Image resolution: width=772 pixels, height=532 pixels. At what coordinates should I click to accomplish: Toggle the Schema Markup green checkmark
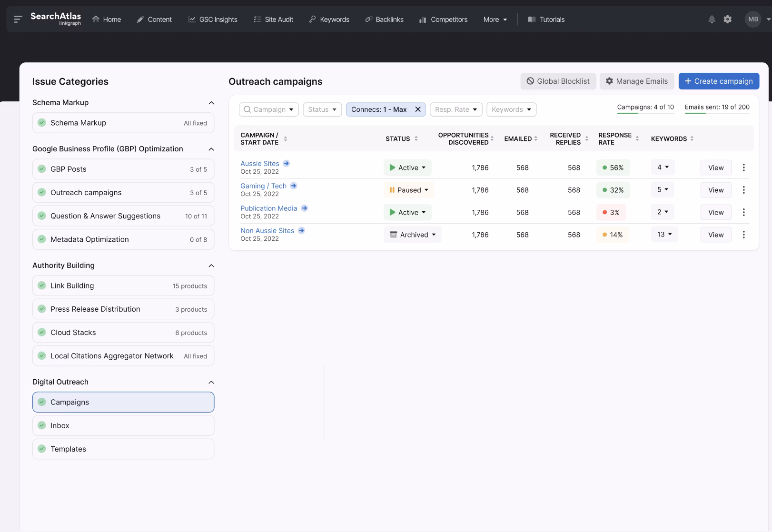(x=42, y=123)
